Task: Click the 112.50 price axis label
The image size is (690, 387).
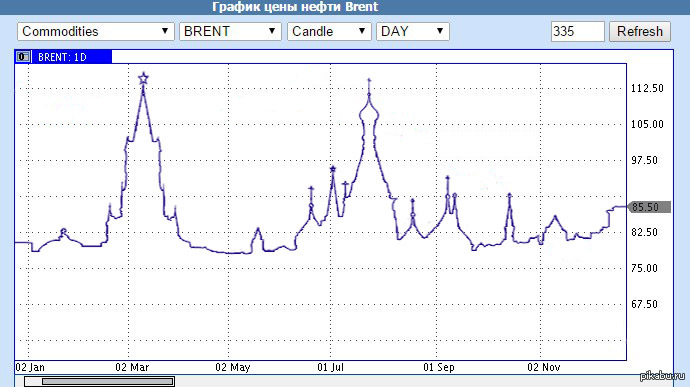Action: [647, 88]
